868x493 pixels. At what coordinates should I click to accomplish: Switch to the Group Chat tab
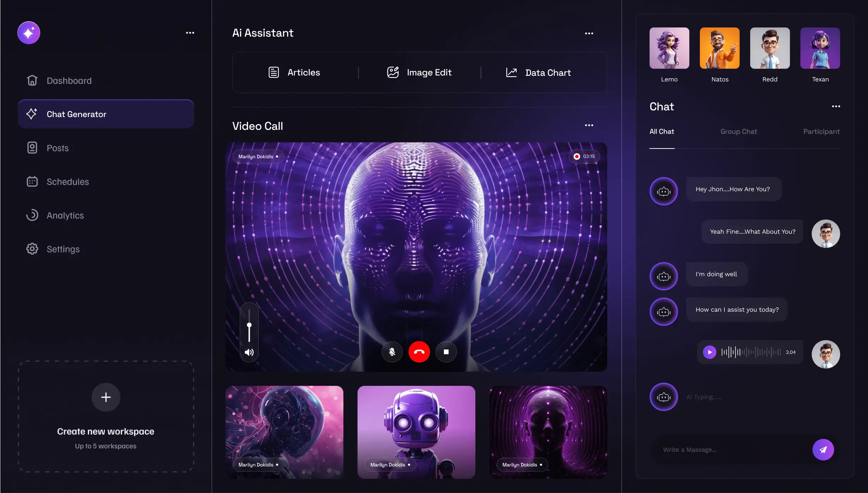(739, 132)
